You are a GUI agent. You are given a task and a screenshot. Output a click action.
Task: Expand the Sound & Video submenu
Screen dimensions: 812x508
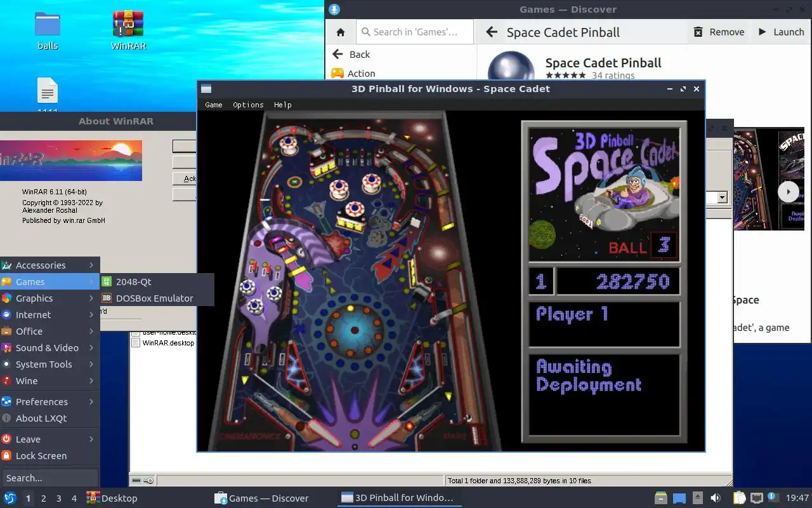[x=50, y=348]
